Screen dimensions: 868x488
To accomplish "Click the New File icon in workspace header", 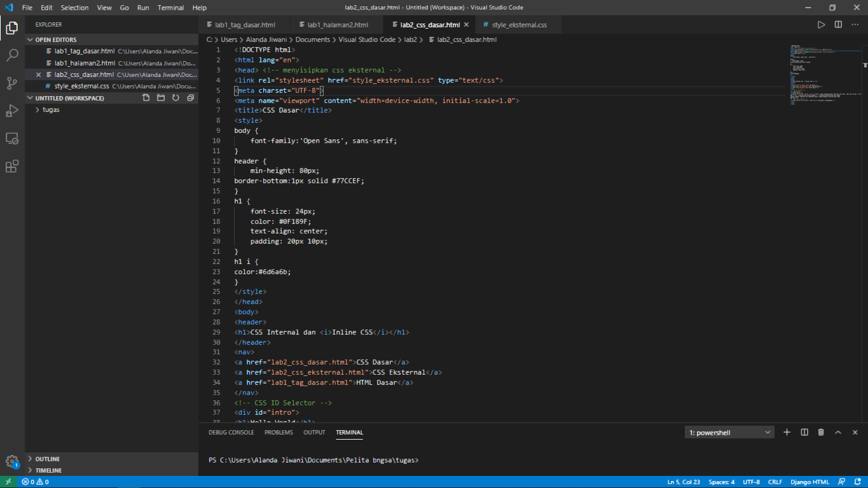I will click(146, 98).
